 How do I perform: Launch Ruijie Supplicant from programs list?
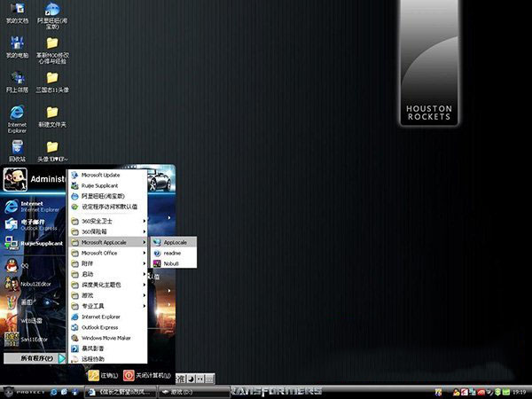(x=108, y=185)
